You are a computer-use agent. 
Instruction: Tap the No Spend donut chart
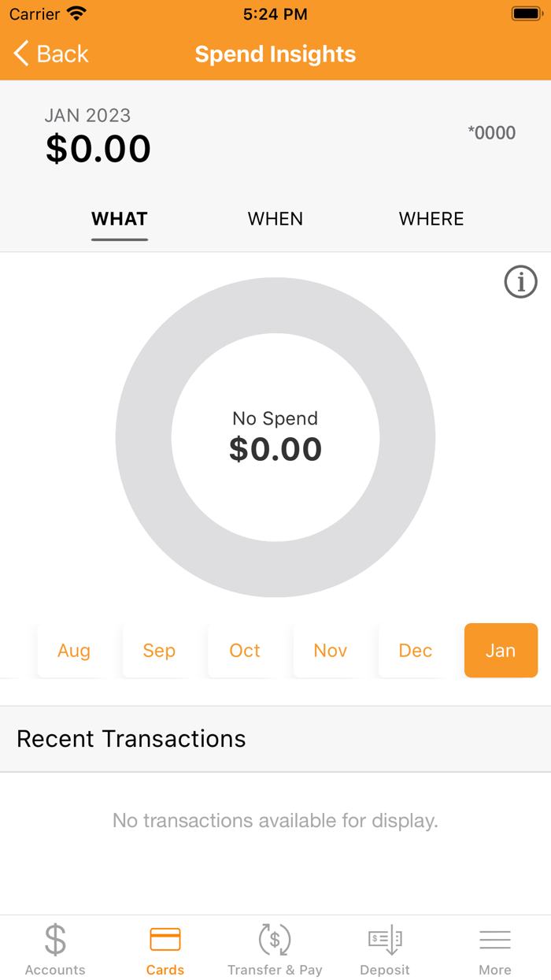click(275, 437)
